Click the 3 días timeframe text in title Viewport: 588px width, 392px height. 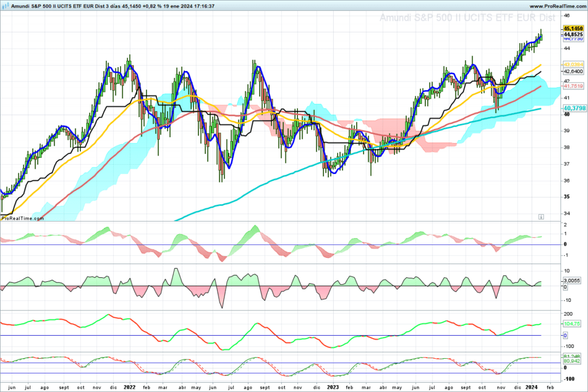[x=114, y=6]
